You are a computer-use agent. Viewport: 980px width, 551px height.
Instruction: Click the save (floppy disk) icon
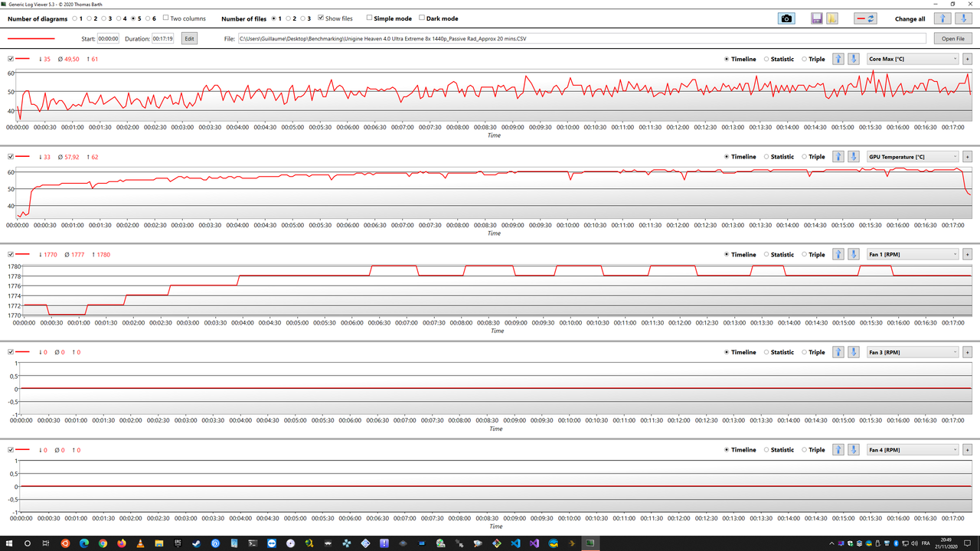[816, 18]
